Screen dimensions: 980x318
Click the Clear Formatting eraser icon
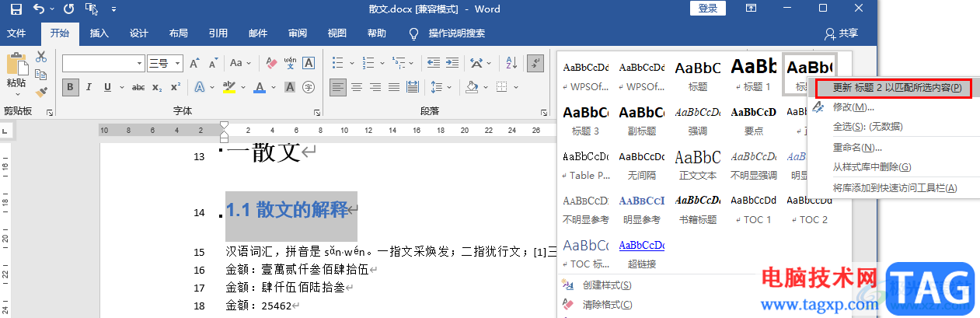(x=271, y=63)
